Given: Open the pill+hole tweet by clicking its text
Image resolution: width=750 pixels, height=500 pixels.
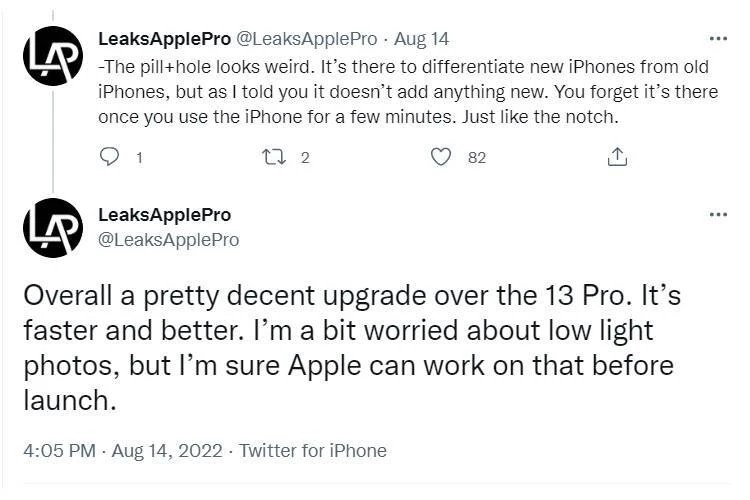Looking at the screenshot, I should coord(400,91).
